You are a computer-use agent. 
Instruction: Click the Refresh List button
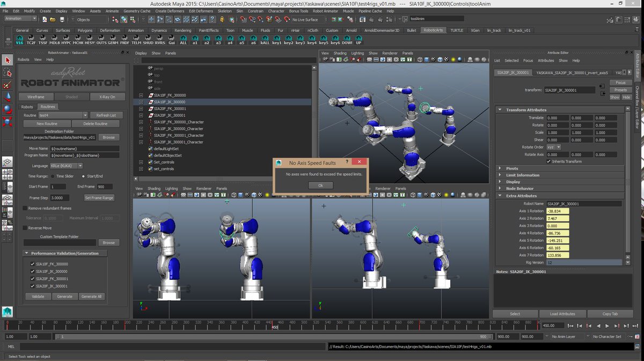[x=106, y=115]
